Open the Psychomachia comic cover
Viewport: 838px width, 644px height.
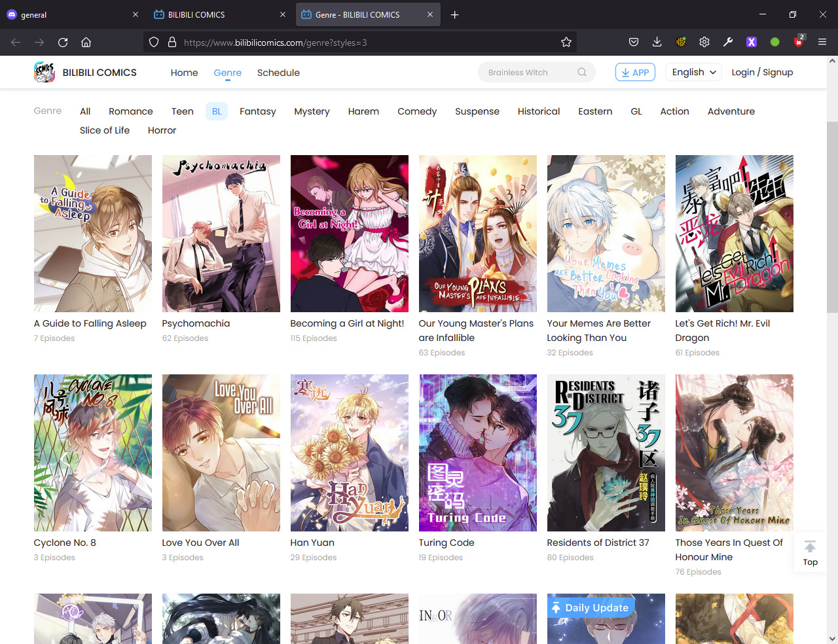pos(221,234)
